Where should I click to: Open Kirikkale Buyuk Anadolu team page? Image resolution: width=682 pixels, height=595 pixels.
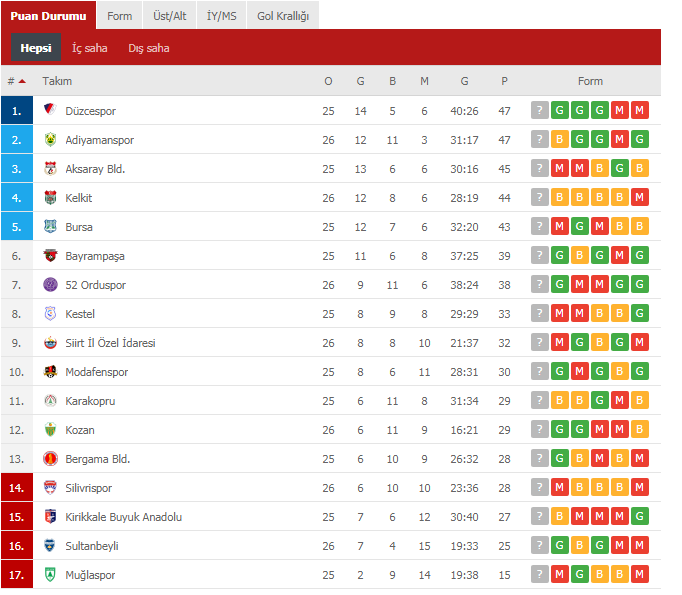(124, 517)
